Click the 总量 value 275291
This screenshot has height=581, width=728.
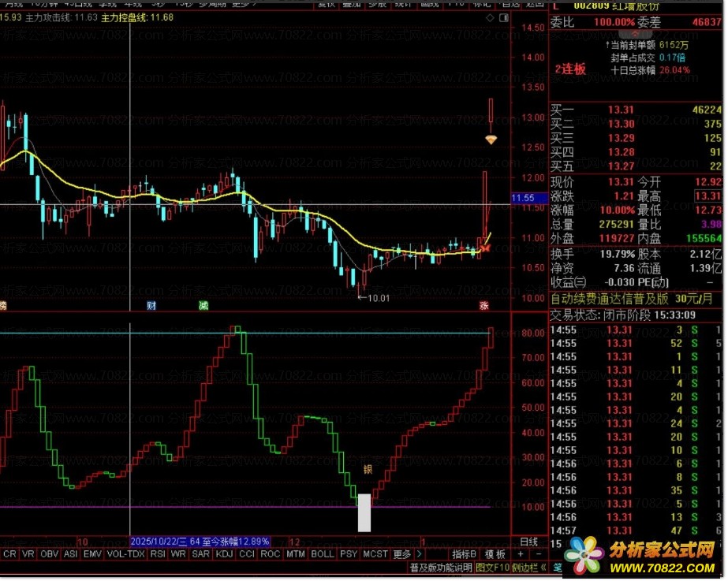617,224
